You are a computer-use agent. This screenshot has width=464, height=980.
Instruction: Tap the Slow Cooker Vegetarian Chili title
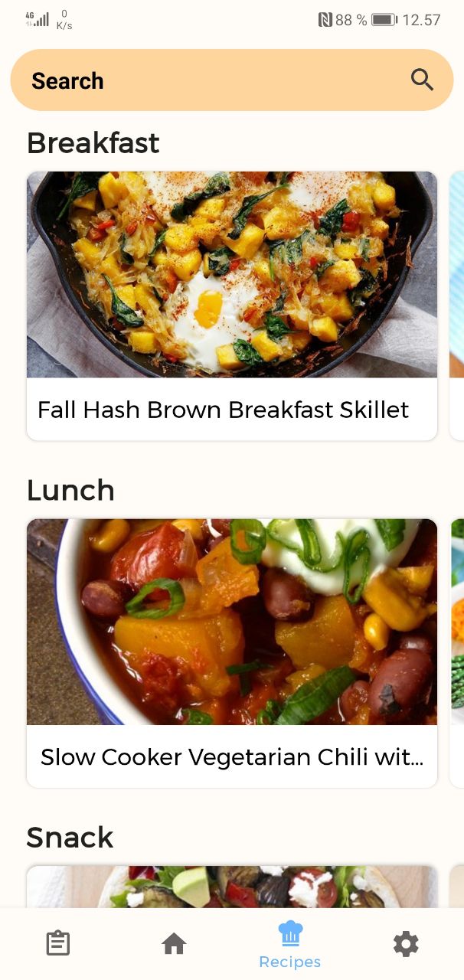(232, 757)
